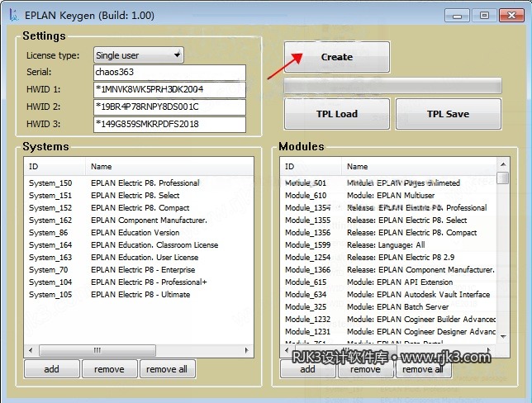
Task: Click Modules vertical scrollbar thumb
Action: pyautogui.click(x=503, y=178)
